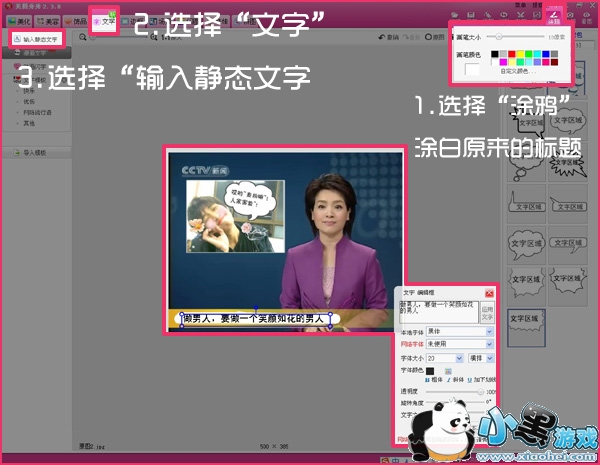Toggle 斜体 italic in text editor
Screen dimensions: 600x465
tap(457, 381)
